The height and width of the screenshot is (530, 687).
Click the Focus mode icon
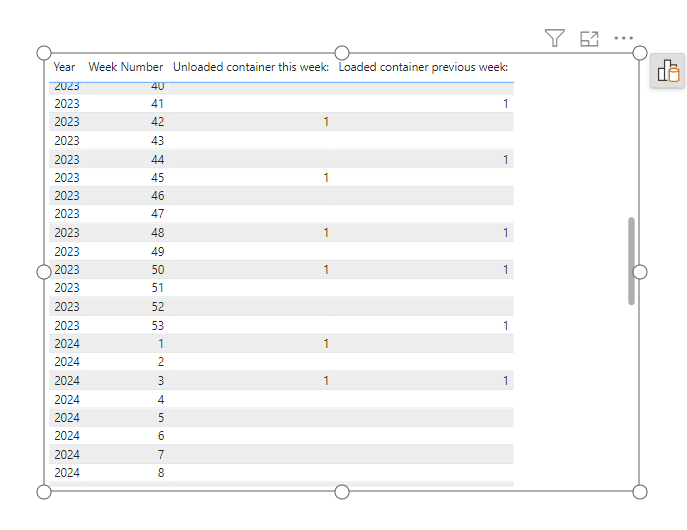point(589,39)
